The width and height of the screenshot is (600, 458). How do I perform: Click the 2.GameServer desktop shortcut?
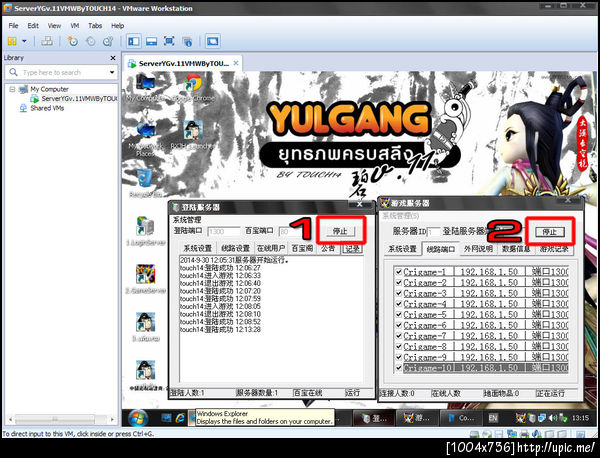coord(145,280)
